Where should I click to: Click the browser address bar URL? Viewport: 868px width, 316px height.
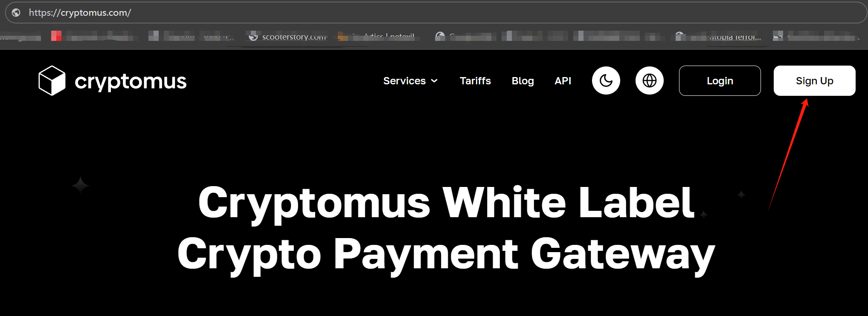coord(80,13)
